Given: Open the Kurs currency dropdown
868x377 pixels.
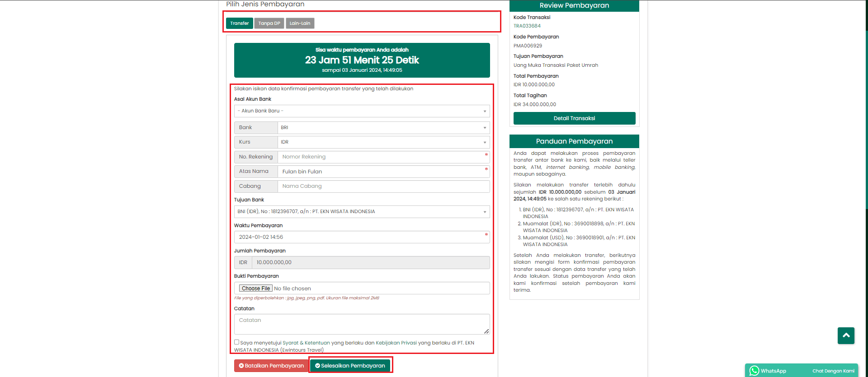Looking at the screenshot, I should coord(383,142).
